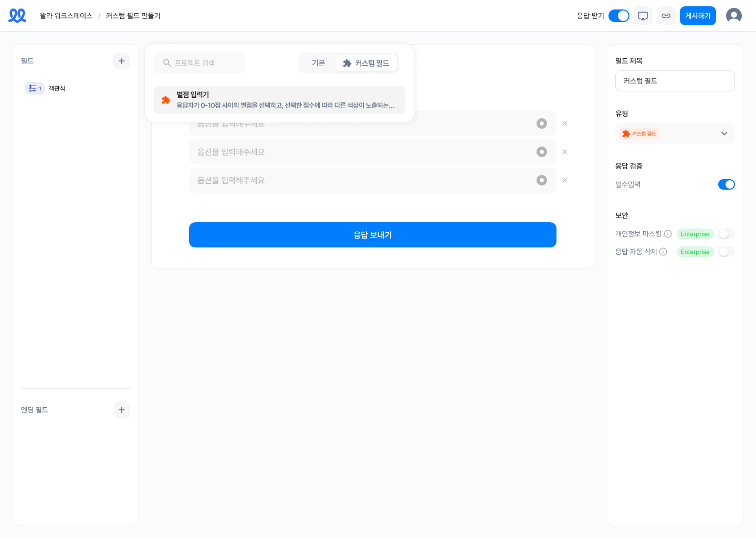This screenshot has width=756, height=538.
Task: Click 커스텀 필드 만들기 breadcrumb title
Action: pos(133,16)
